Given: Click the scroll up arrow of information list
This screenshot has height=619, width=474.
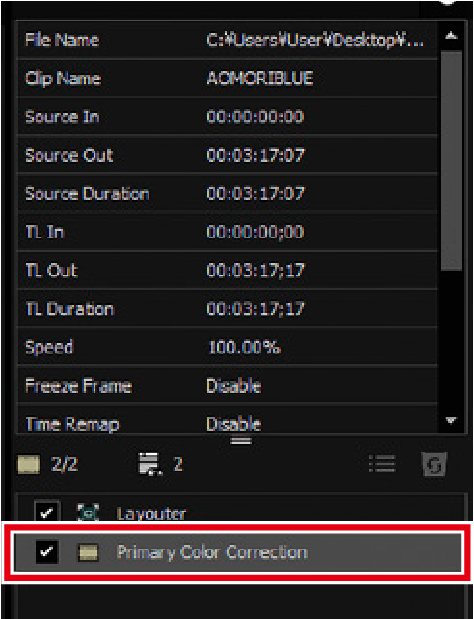Looking at the screenshot, I should click(x=451, y=36).
